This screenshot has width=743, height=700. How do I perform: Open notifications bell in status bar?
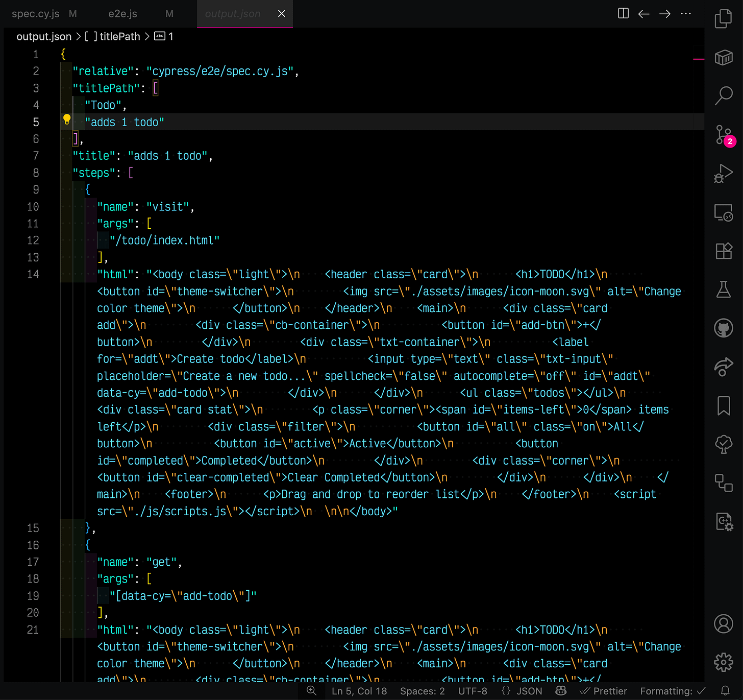(725, 691)
